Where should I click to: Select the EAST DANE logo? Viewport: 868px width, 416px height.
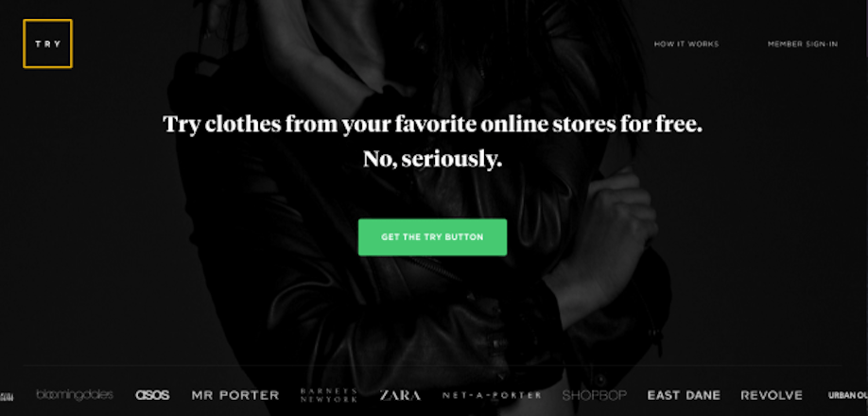click(684, 395)
